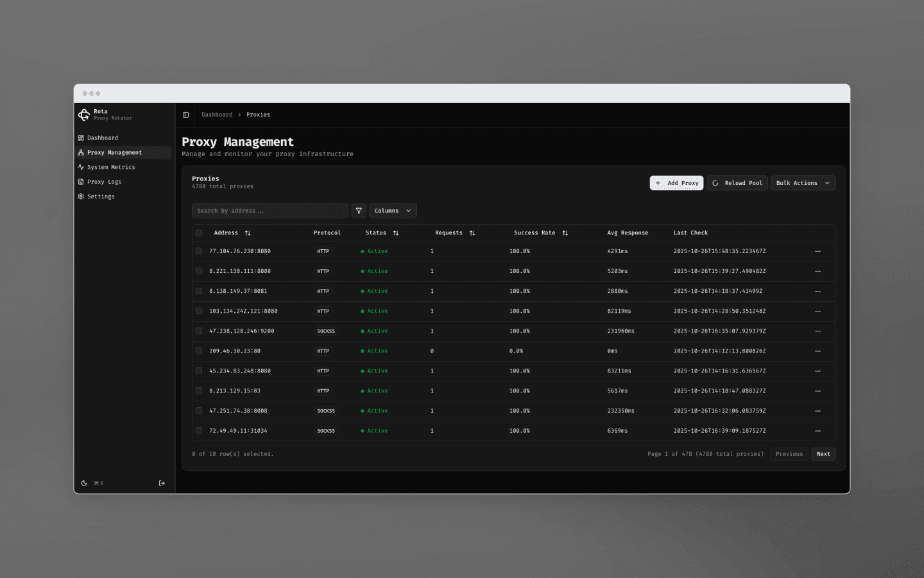Open Settings from the sidebar
924x578 pixels.
point(101,197)
